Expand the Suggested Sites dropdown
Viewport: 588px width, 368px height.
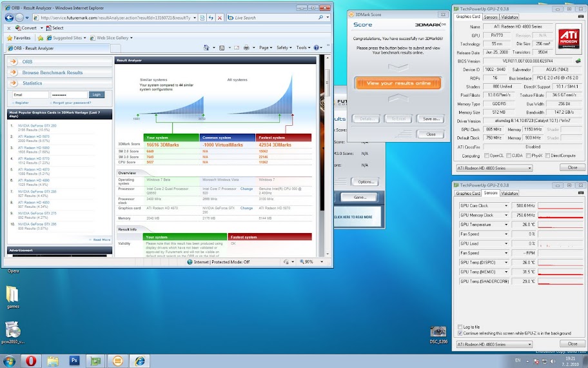84,38
